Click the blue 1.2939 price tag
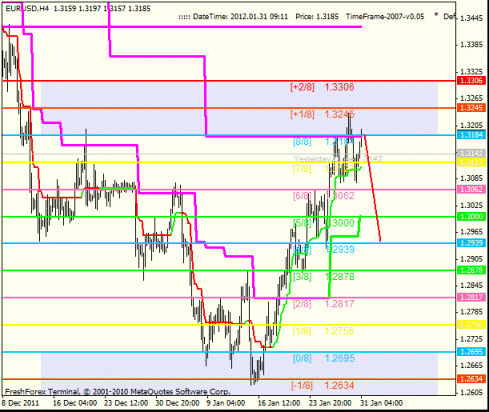 click(471, 243)
